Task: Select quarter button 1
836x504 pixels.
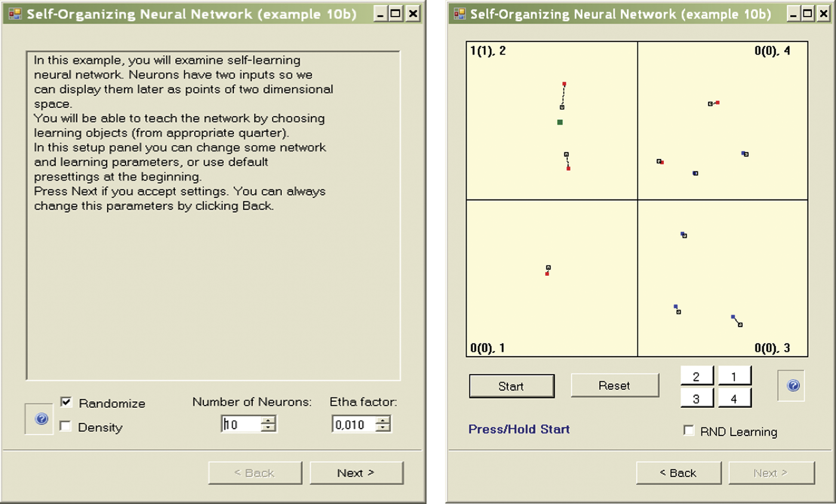Action: (x=734, y=377)
